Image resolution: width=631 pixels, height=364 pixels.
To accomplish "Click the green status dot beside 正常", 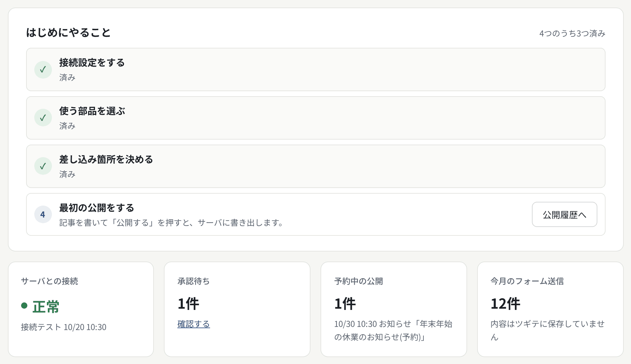I will click(24, 306).
